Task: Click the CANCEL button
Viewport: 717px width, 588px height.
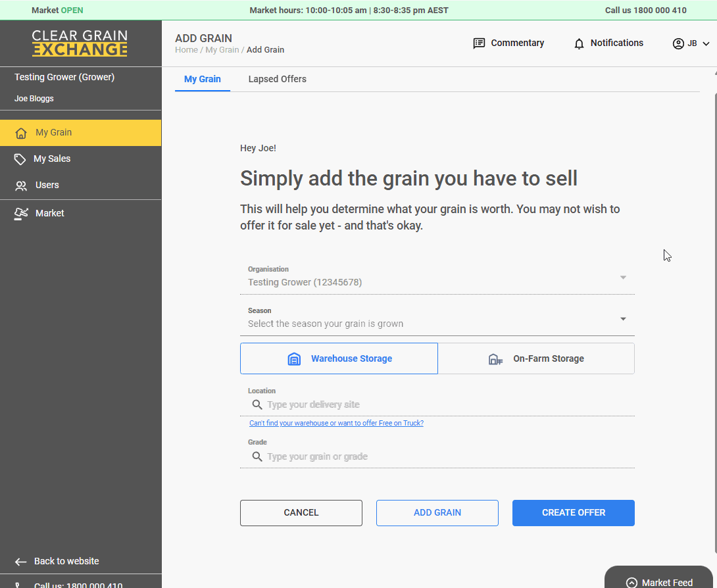Action: pyautogui.click(x=301, y=513)
